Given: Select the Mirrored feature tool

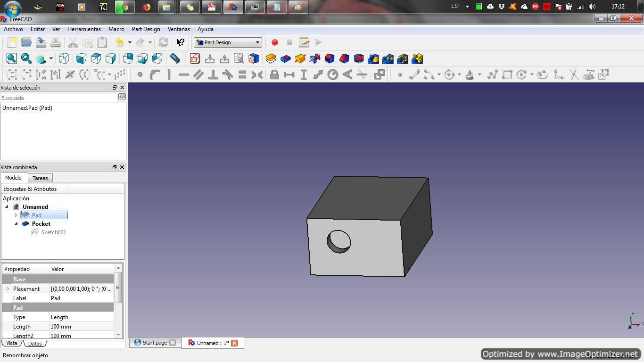Looking at the screenshot, I should click(x=373, y=58).
